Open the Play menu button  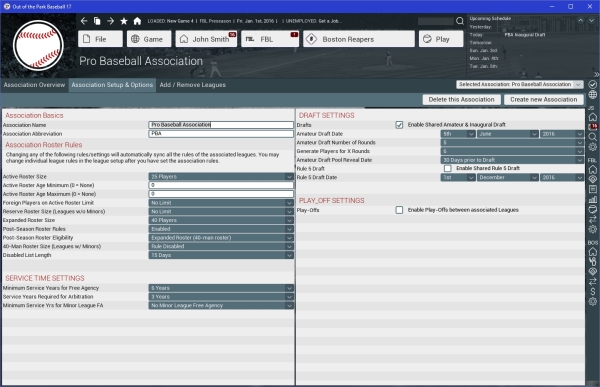coord(441,39)
